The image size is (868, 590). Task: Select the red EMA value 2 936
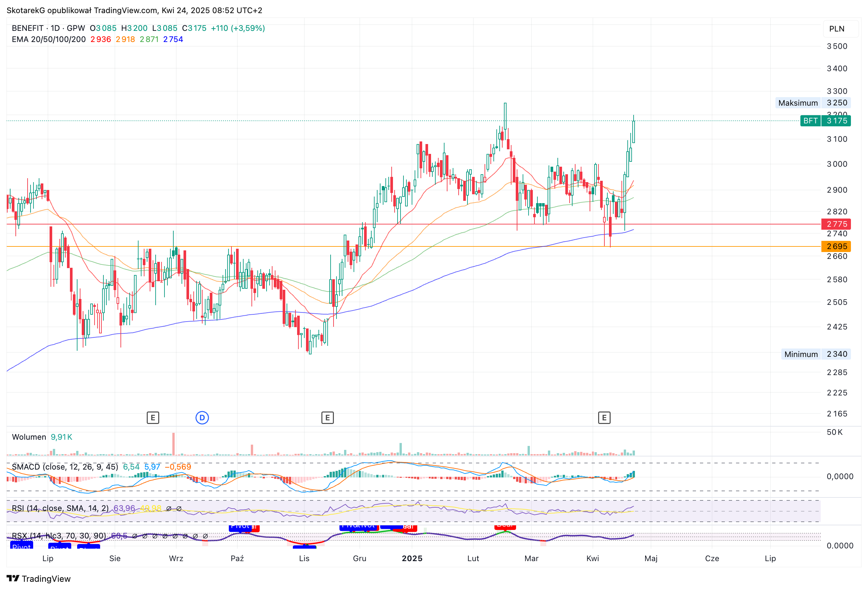101,39
